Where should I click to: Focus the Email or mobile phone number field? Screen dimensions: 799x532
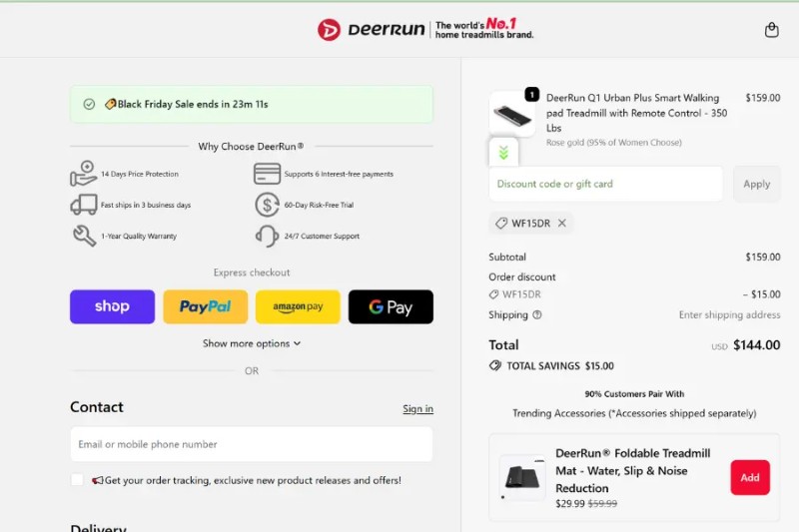click(252, 444)
